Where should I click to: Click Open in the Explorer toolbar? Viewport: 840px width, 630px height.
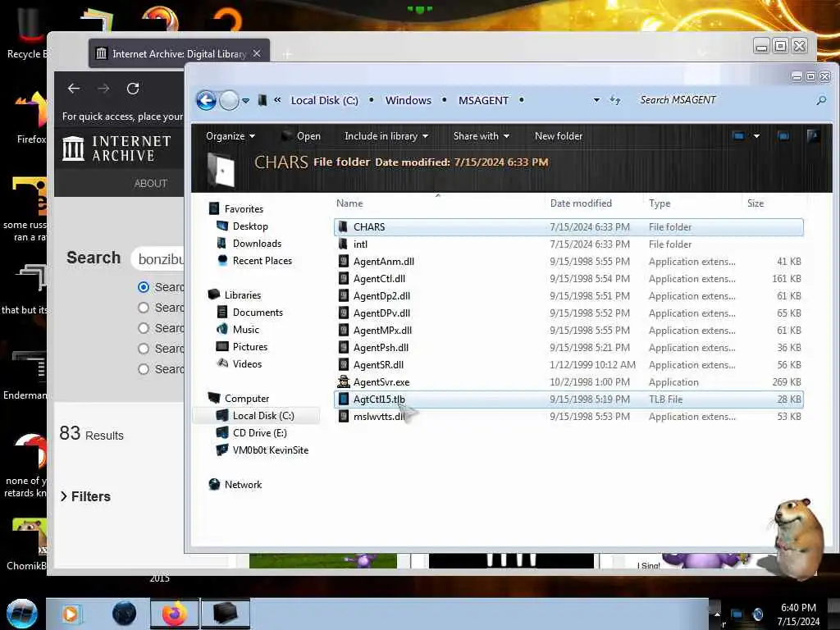(x=301, y=136)
